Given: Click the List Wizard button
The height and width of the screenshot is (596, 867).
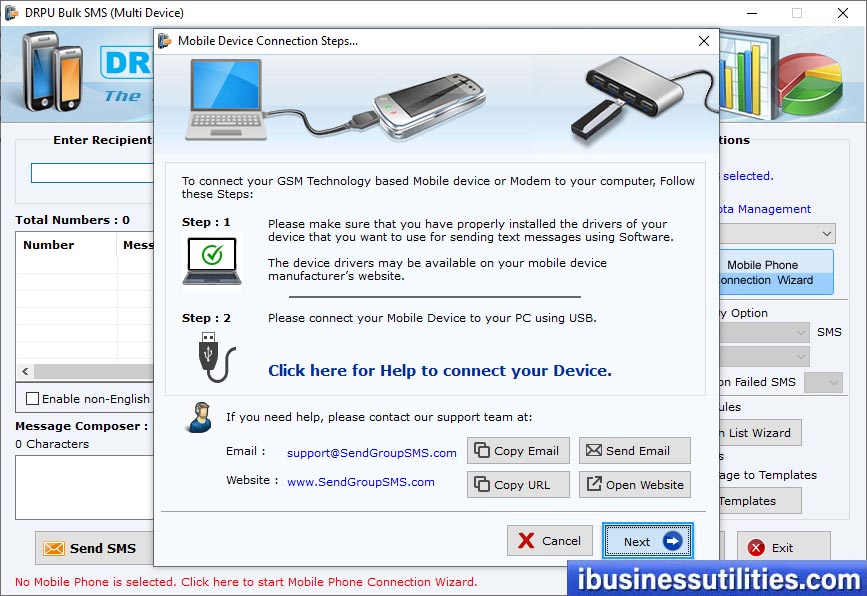Looking at the screenshot, I should (x=760, y=433).
